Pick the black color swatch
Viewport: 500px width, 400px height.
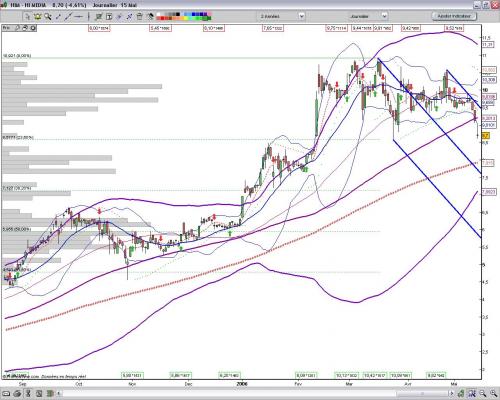[x=178, y=15]
